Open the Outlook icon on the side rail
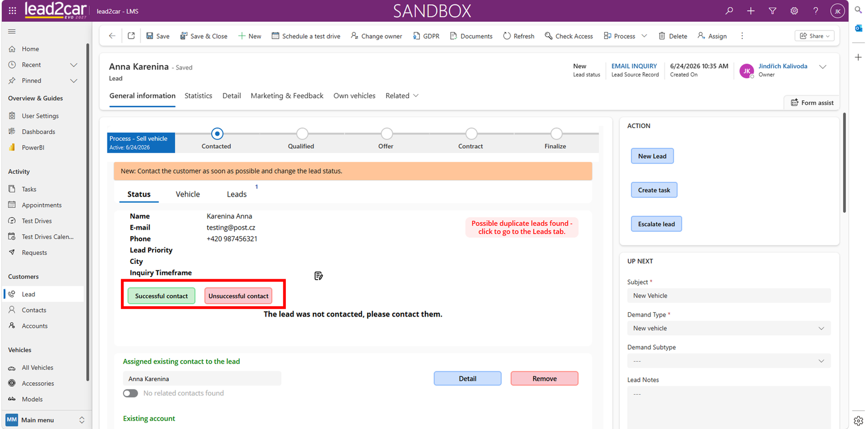Viewport: 868px width, 429px height. point(858,28)
